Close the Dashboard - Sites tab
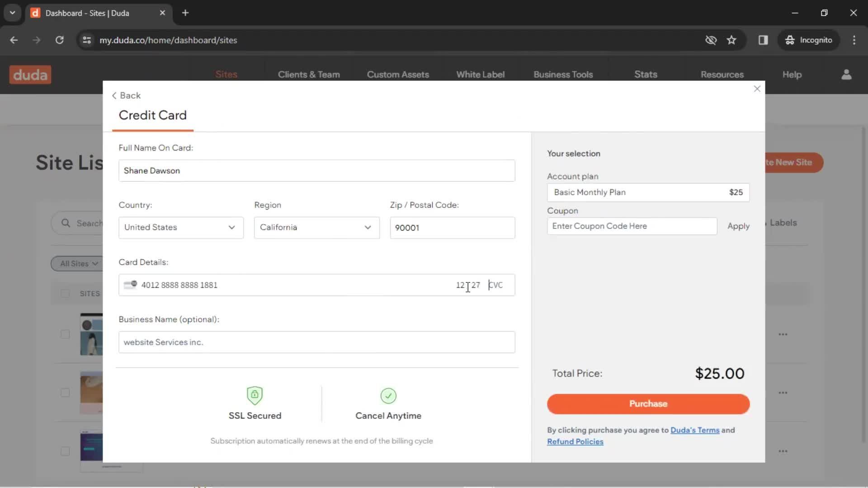Screen dimensions: 868x488 tap(162, 13)
